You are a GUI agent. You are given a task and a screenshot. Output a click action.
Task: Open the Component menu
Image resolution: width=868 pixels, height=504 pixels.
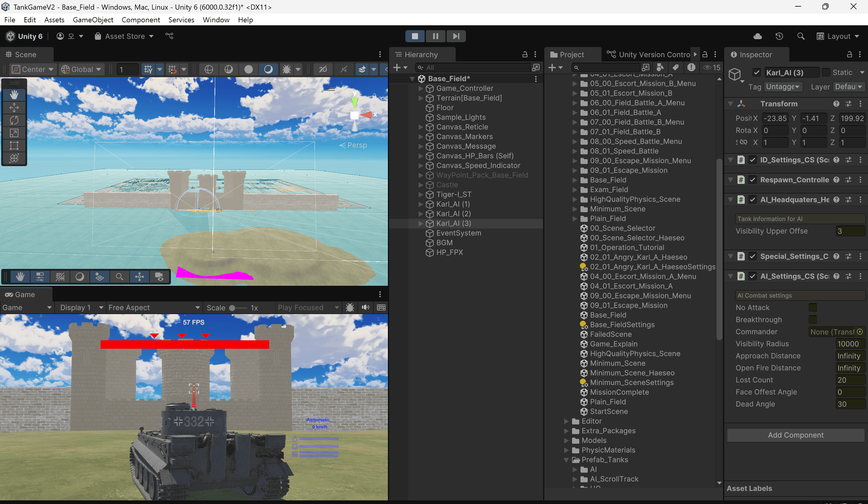(x=140, y=20)
